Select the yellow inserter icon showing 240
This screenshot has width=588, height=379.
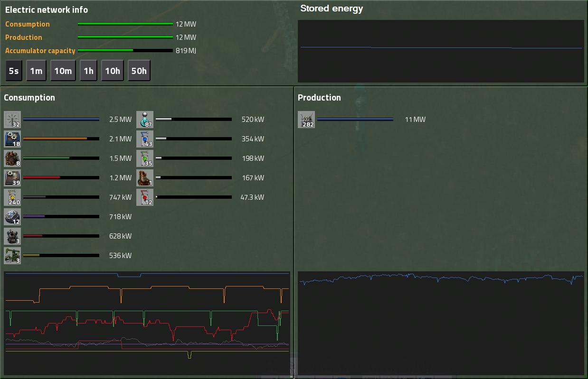(x=12, y=197)
